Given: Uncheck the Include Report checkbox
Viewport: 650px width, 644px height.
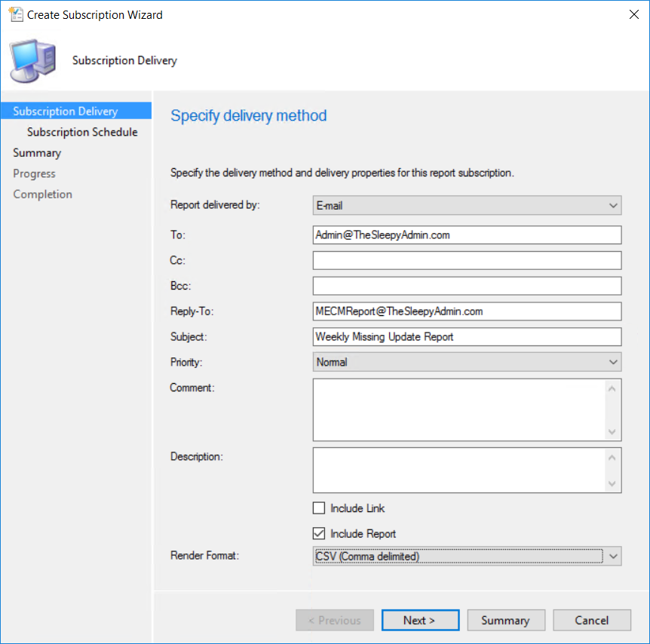Looking at the screenshot, I should (319, 534).
